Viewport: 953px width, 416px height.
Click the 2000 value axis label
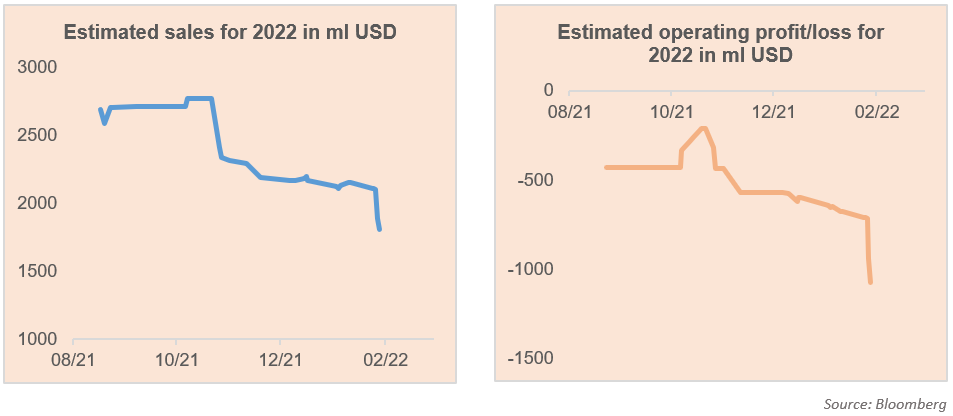coord(38,203)
